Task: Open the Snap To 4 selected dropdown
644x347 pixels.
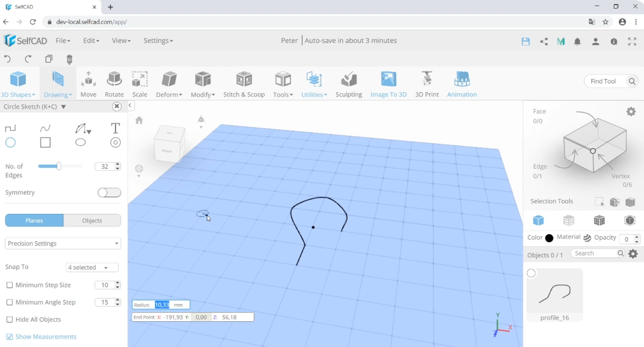Action: click(92, 268)
